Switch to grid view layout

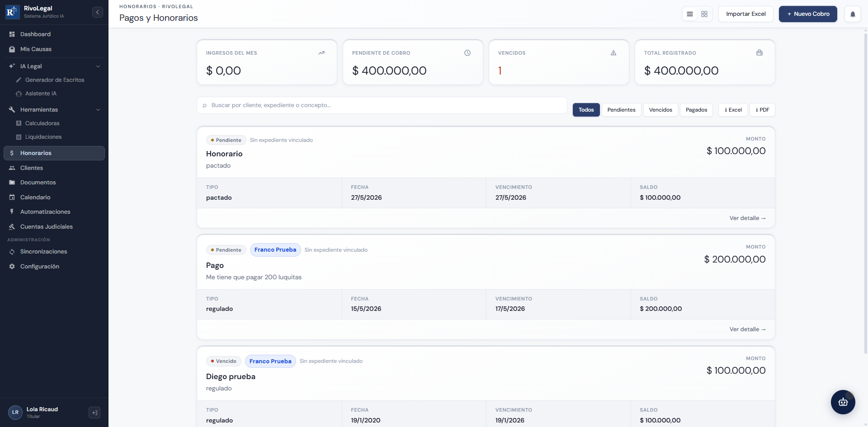(x=704, y=14)
